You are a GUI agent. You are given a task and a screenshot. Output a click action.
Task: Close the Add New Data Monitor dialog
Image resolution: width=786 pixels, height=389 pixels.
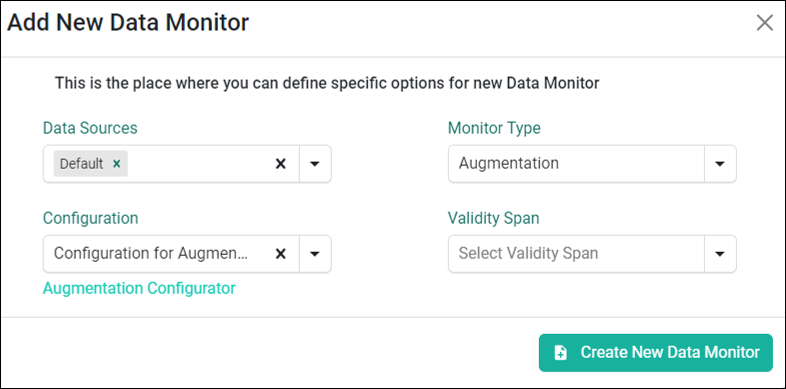(764, 23)
